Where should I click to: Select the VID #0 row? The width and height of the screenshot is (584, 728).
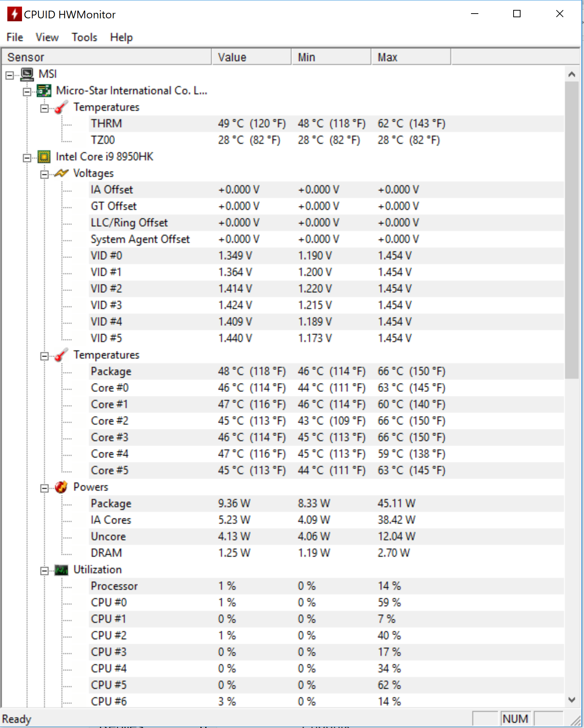[326, 256]
